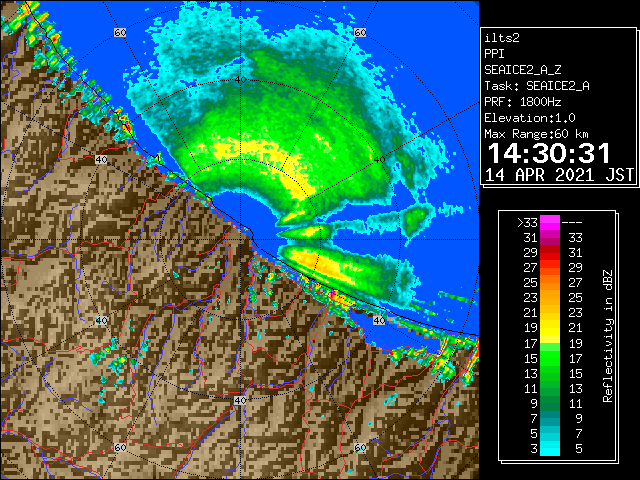Click the 'Max Range:60 km' text
The image size is (640, 480).
point(537,134)
